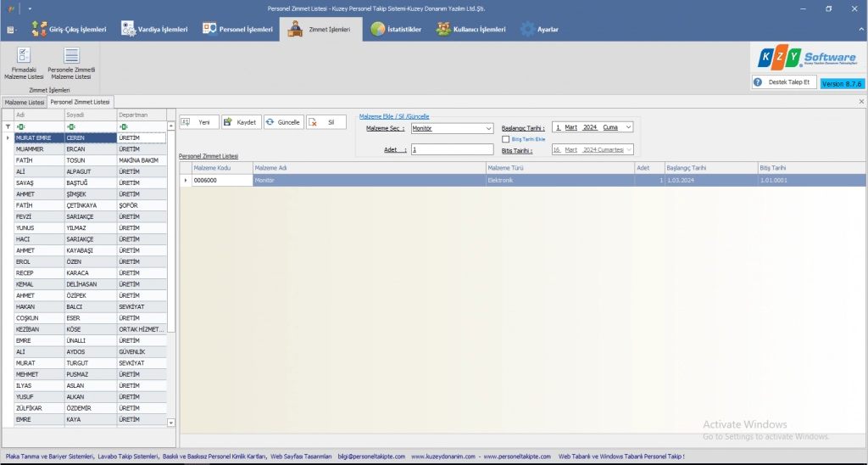The image size is (868, 465).
Task: Open Ayarlar gear settings
Action: [x=539, y=29]
